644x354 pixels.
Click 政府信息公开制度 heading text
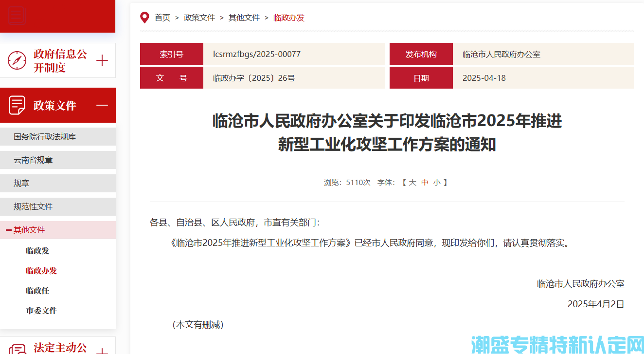click(60, 61)
